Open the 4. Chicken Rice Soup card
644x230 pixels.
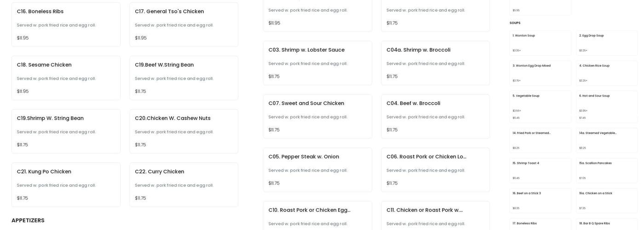(606, 73)
